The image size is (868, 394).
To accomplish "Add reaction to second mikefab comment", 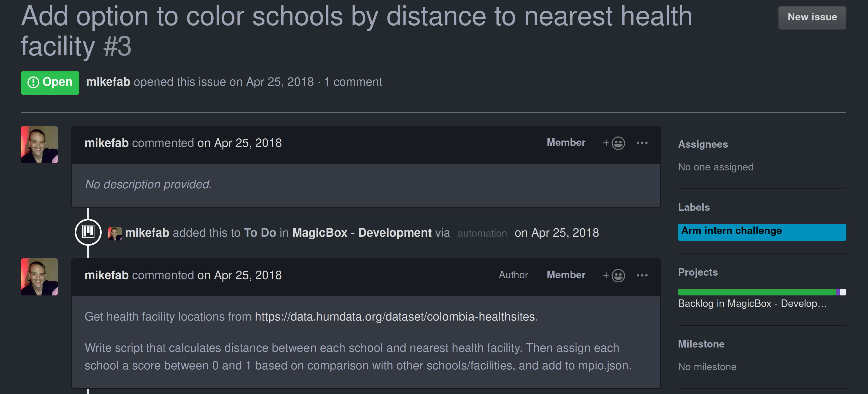I will coord(614,275).
